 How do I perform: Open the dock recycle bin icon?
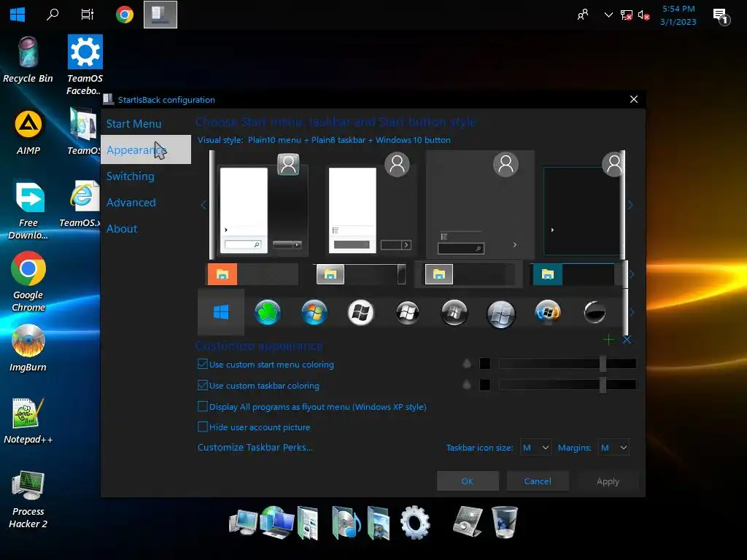point(504,522)
